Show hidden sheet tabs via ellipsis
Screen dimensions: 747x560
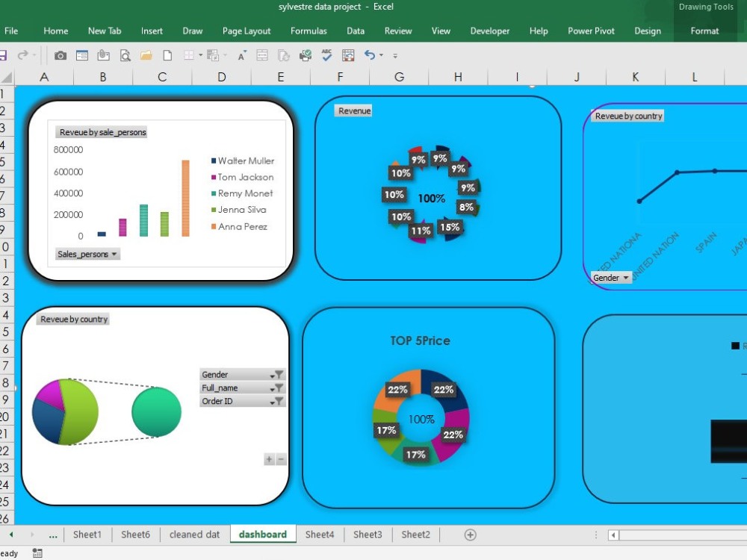click(53, 535)
